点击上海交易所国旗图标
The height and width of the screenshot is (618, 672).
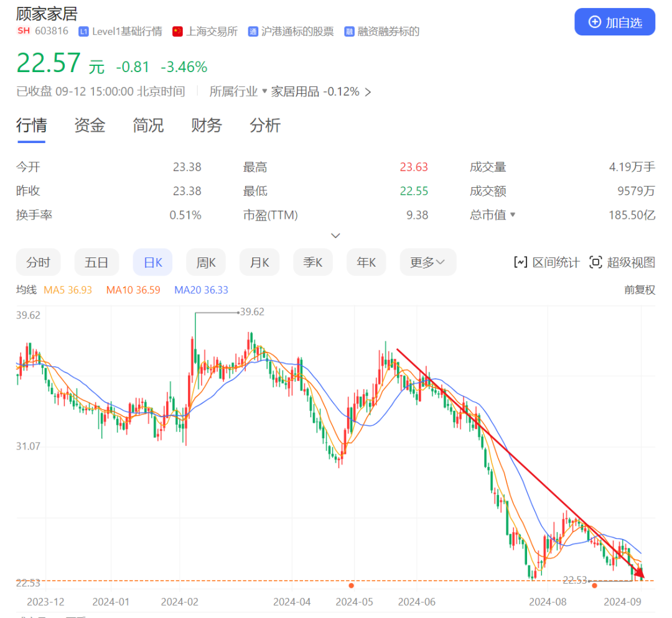click(x=179, y=31)
